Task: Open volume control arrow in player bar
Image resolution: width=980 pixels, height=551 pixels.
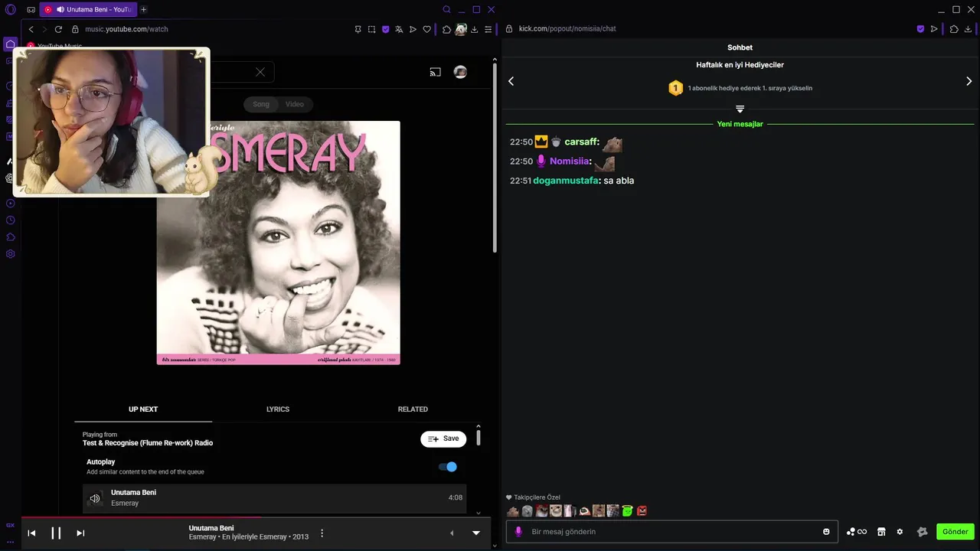Action: pos(452,533)
